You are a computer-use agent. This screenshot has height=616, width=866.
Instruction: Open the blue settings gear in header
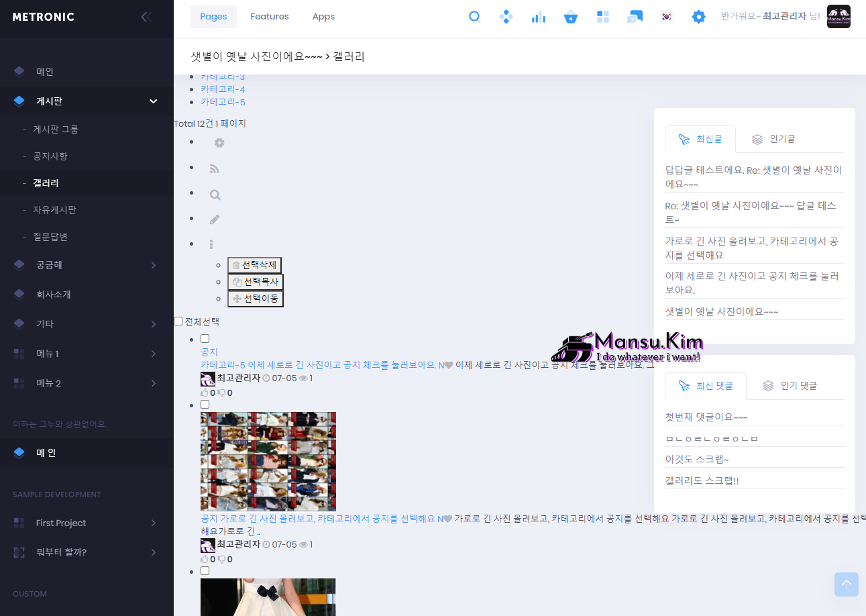[699, 17]
